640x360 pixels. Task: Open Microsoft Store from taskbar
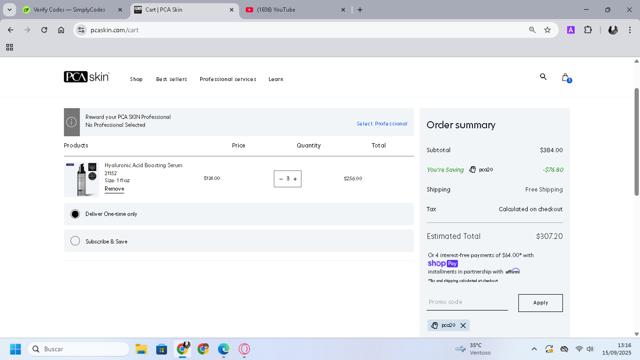pos(162,349)
